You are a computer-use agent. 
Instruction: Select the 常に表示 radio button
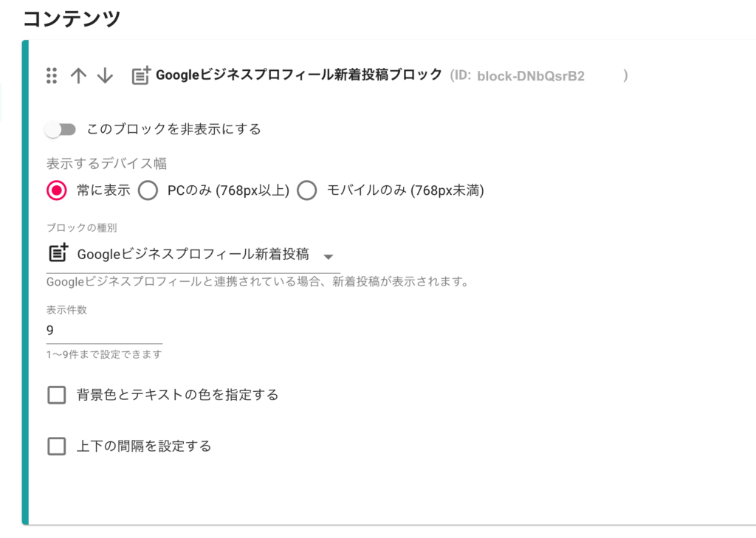coord(56,190)
